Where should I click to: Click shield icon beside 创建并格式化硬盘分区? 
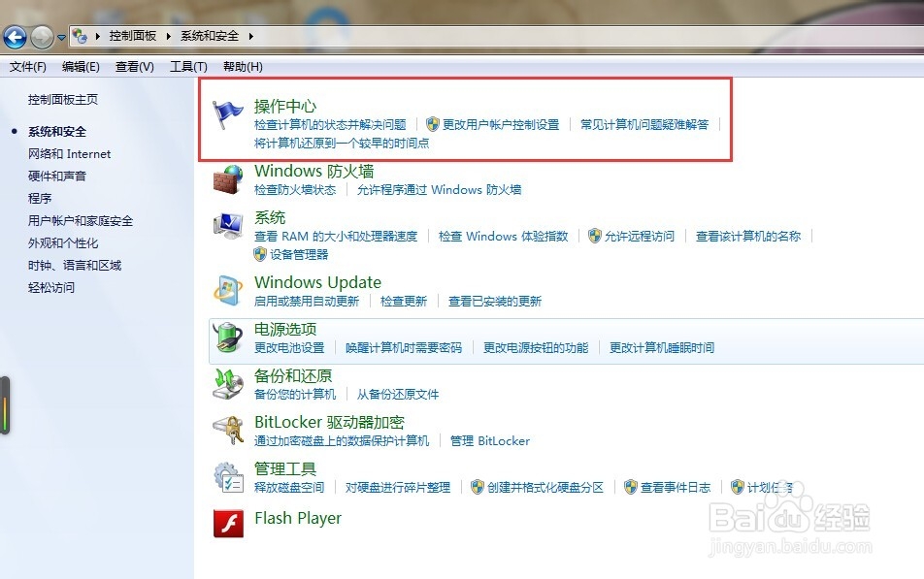pos(478,487)
